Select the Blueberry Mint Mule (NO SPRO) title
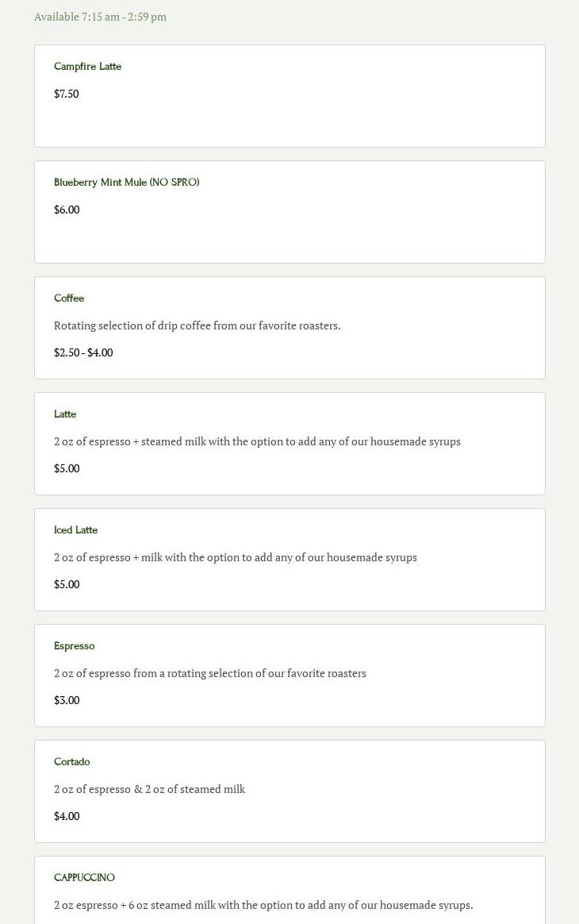Image resolution: width=579 pixels, height=924 pixels. click(x=126, y=183)
